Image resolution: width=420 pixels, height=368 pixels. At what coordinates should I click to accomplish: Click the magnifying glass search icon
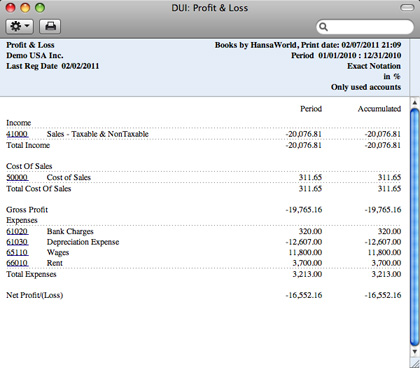(323, 27)
